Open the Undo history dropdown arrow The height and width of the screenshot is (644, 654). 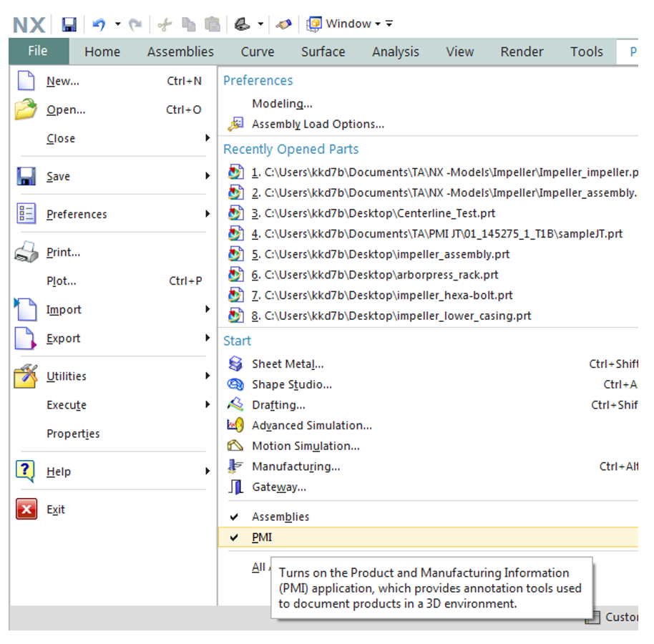118,24
